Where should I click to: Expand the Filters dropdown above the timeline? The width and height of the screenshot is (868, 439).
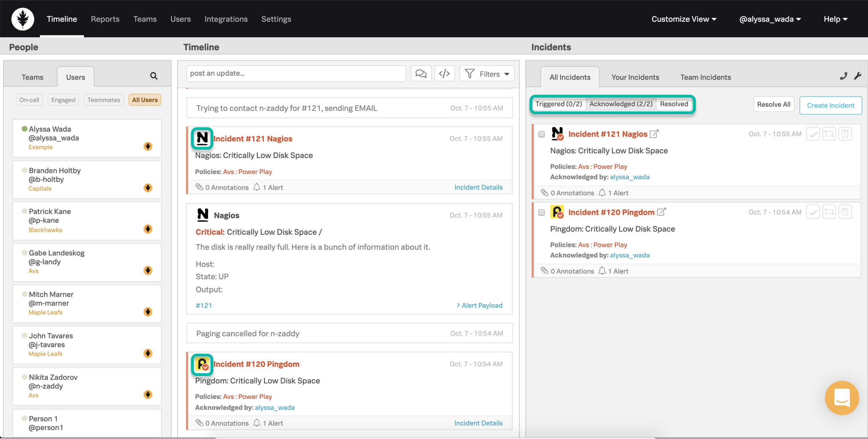pyautogui.click(x=487, y=73)
